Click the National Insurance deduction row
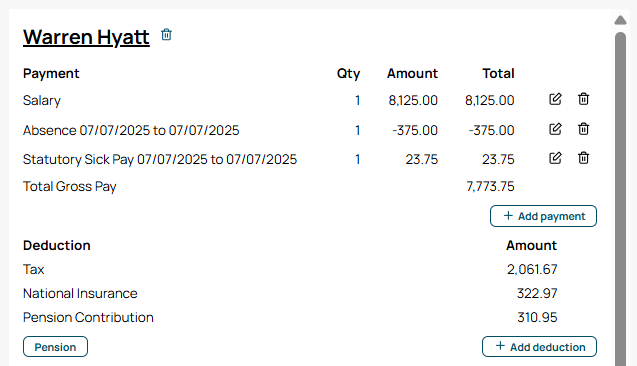637x366 pixels. click(x=290, y=293)
